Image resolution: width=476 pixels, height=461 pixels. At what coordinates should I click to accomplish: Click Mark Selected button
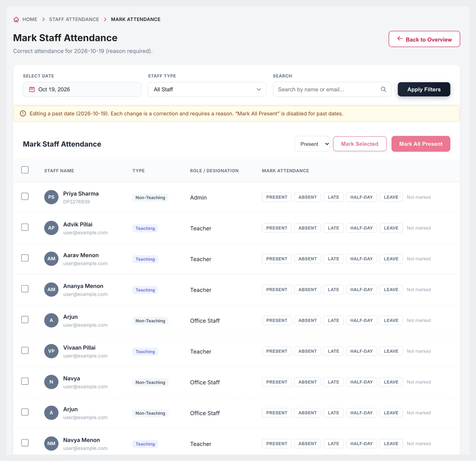tap(360, 144)
